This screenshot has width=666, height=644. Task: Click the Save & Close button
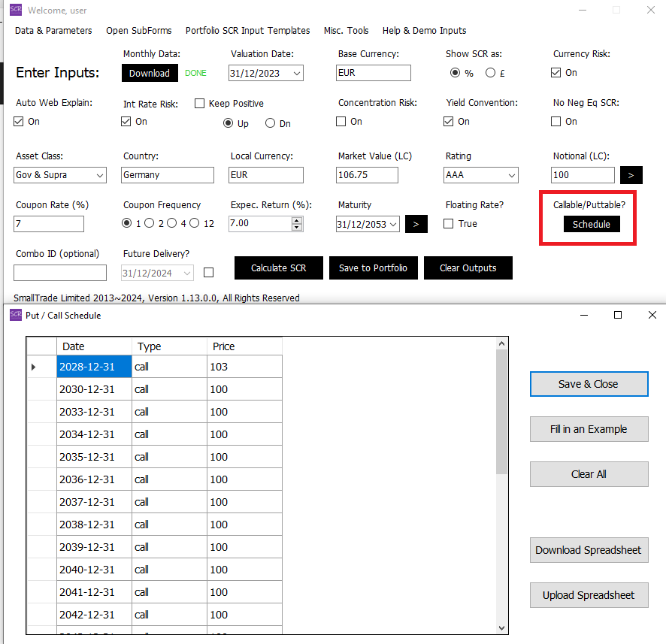click(x=588, y=384)
